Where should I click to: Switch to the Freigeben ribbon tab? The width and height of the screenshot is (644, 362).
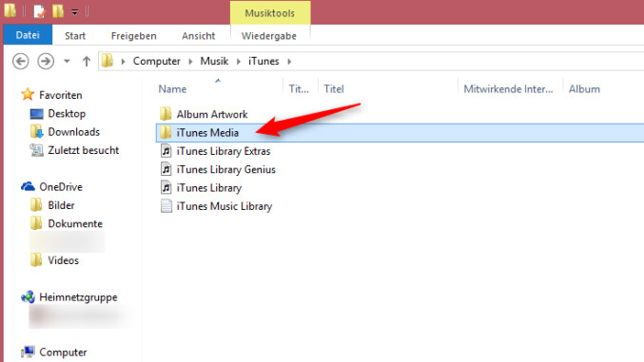click(133, 36)
